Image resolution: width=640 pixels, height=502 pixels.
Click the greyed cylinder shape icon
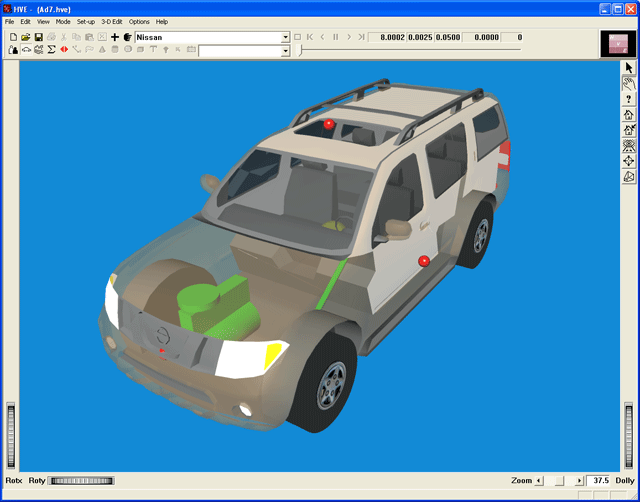point(115,50)
